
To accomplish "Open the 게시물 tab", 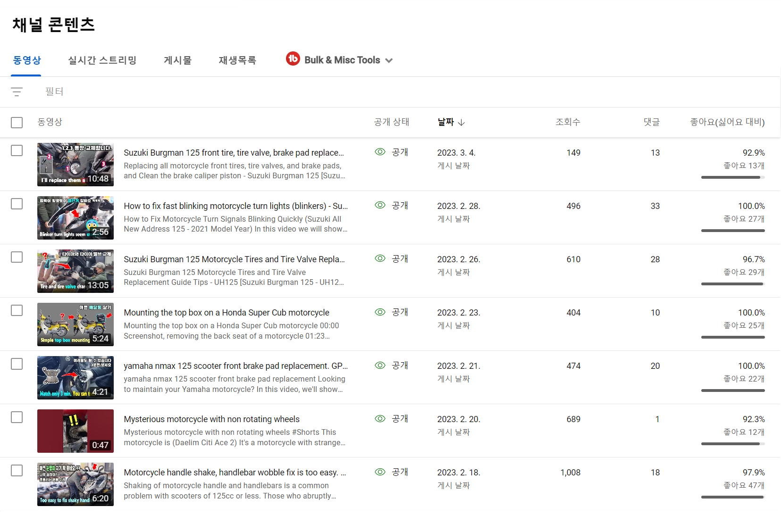I will click(177, 60).
